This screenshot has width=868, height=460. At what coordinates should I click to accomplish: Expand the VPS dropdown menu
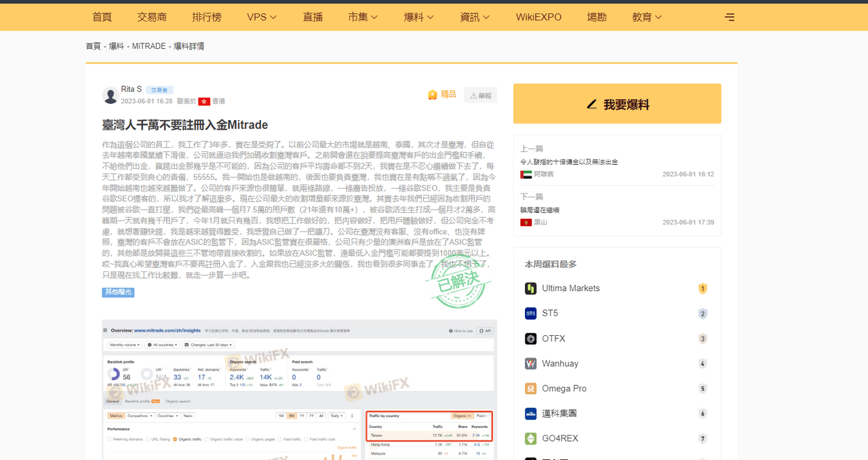tap(262, 17)
